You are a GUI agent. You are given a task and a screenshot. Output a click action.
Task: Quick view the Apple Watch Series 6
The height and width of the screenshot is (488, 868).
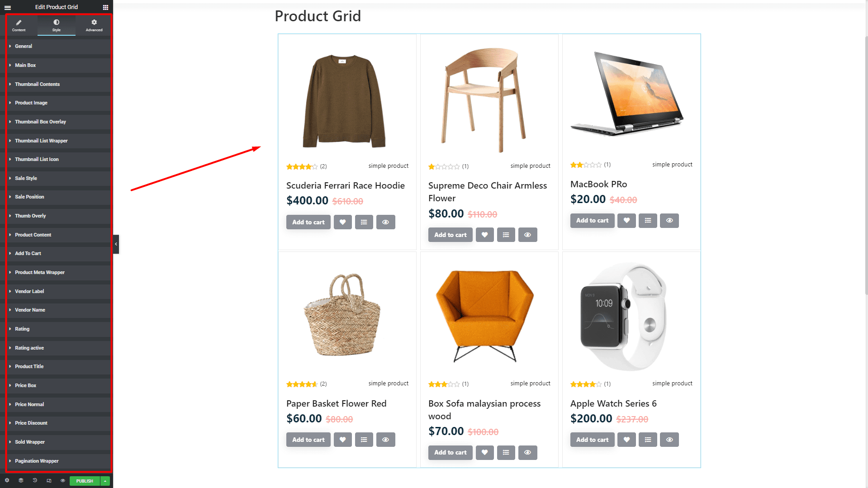[669, 440]
